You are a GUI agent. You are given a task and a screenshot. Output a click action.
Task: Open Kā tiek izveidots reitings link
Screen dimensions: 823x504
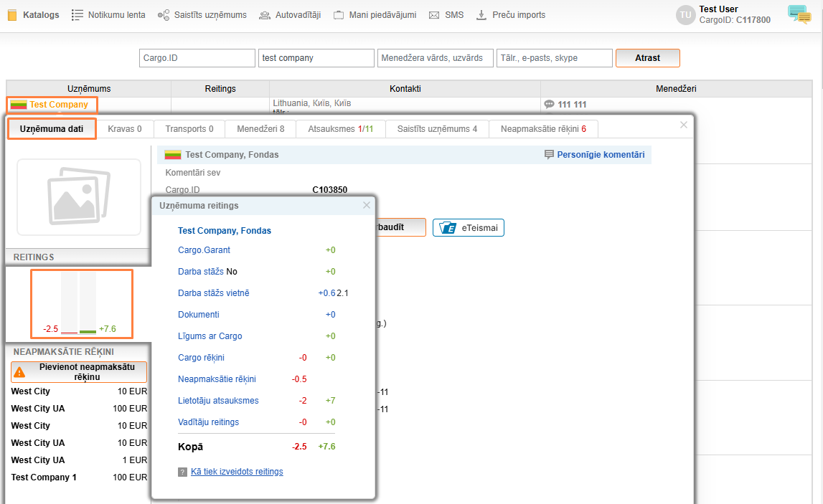(x=237, y=471)
